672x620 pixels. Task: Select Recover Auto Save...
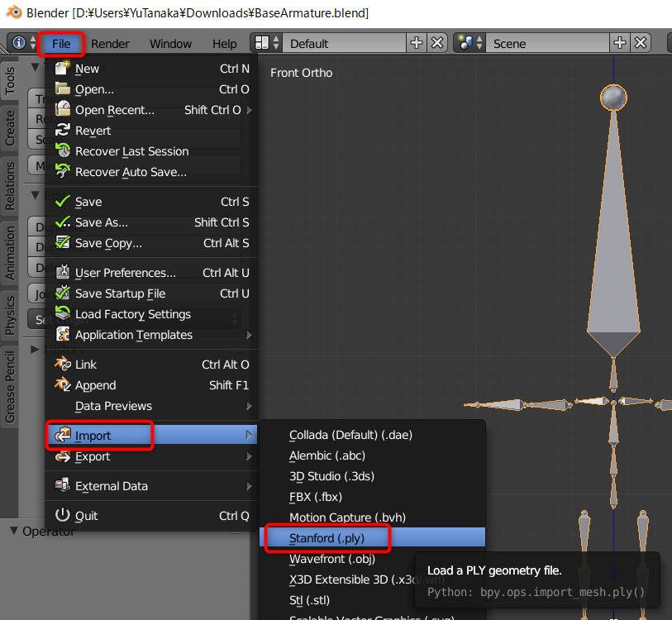(151, 171)
